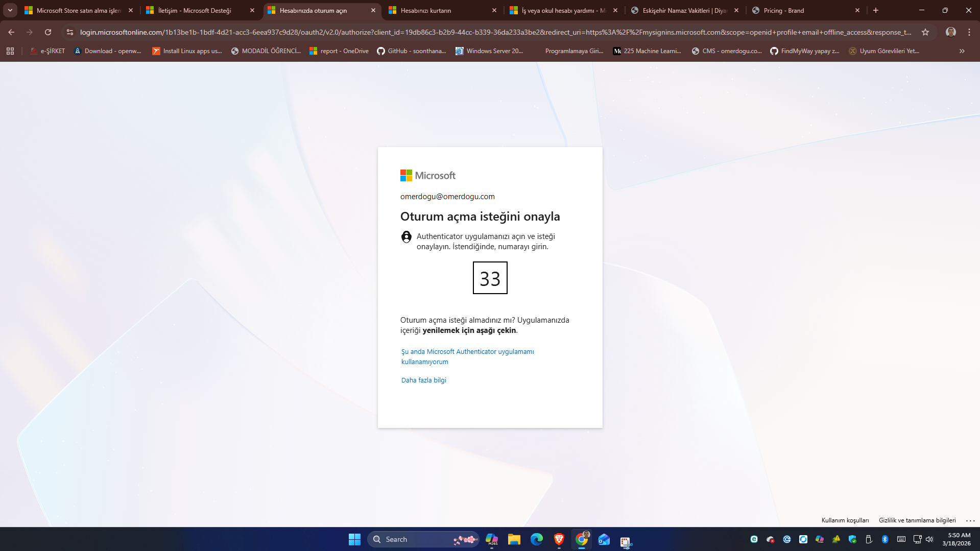Close the Pricing - Brand tab
980x551 pixels.
tap(857, 10)
